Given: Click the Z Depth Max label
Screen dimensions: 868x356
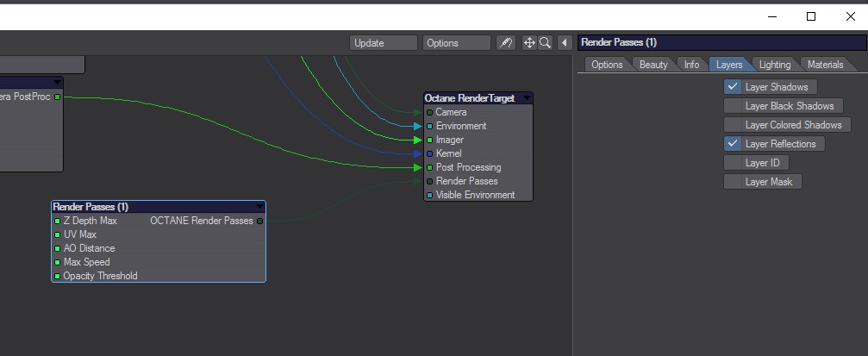Looking at the screenshot, I should click(91, 221).
